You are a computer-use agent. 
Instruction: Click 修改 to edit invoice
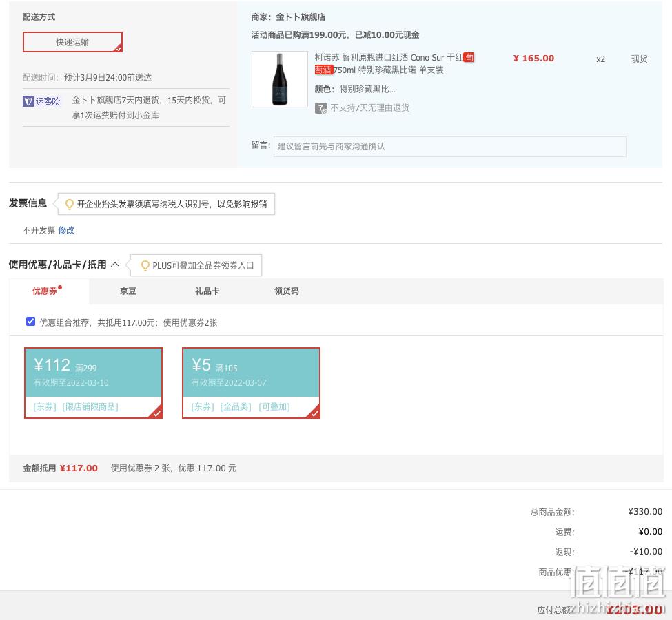coord(66,230)
